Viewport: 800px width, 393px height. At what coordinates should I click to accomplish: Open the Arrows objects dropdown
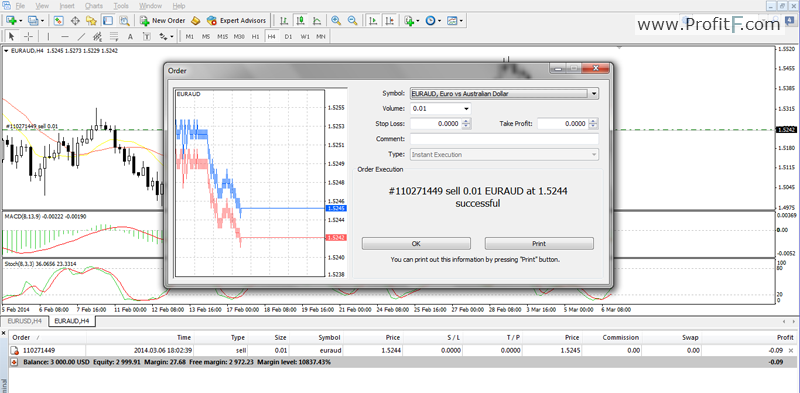pos(166,37)
